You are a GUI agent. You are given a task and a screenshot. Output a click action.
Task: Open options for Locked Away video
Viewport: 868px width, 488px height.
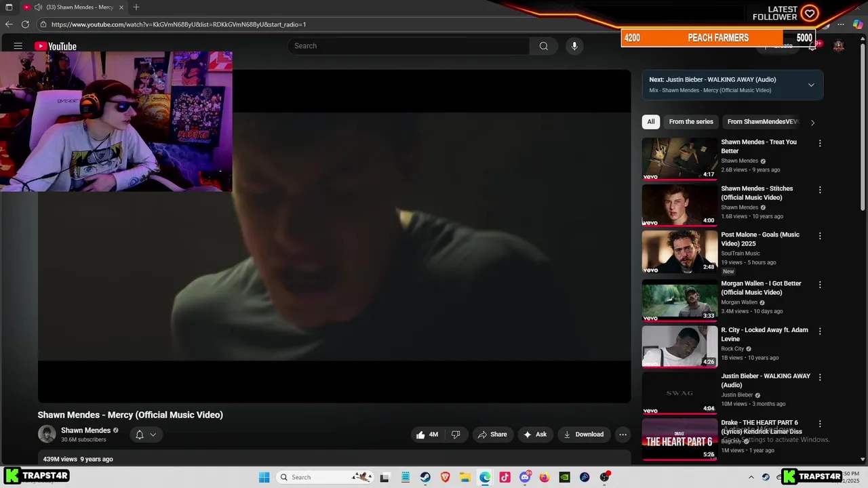tap(820, 331)
